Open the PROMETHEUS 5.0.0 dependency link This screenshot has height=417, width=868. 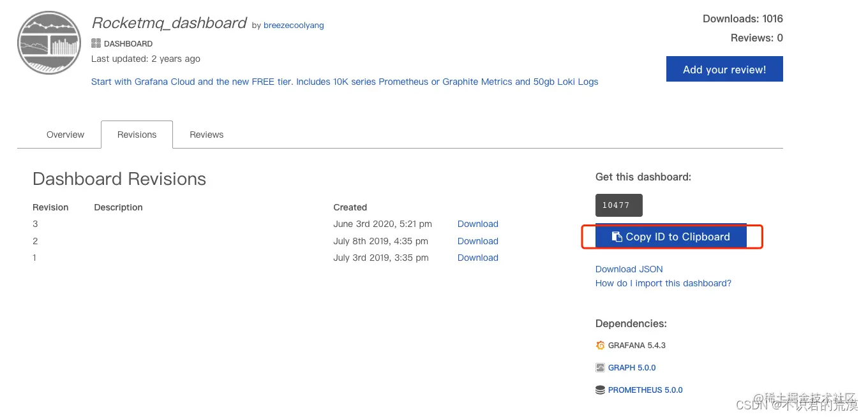645,390
